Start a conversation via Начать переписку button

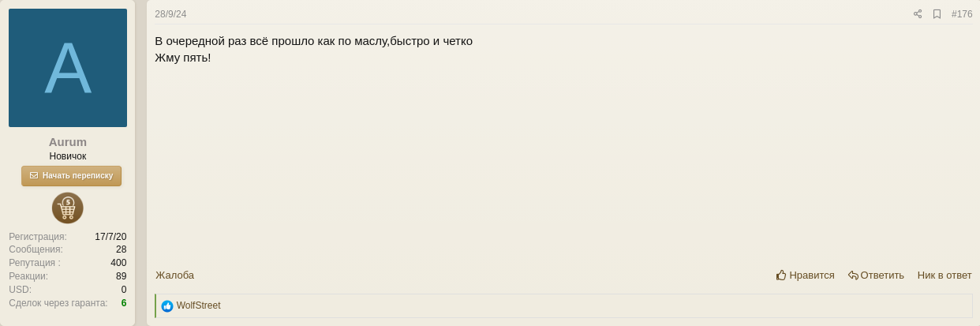71,175
